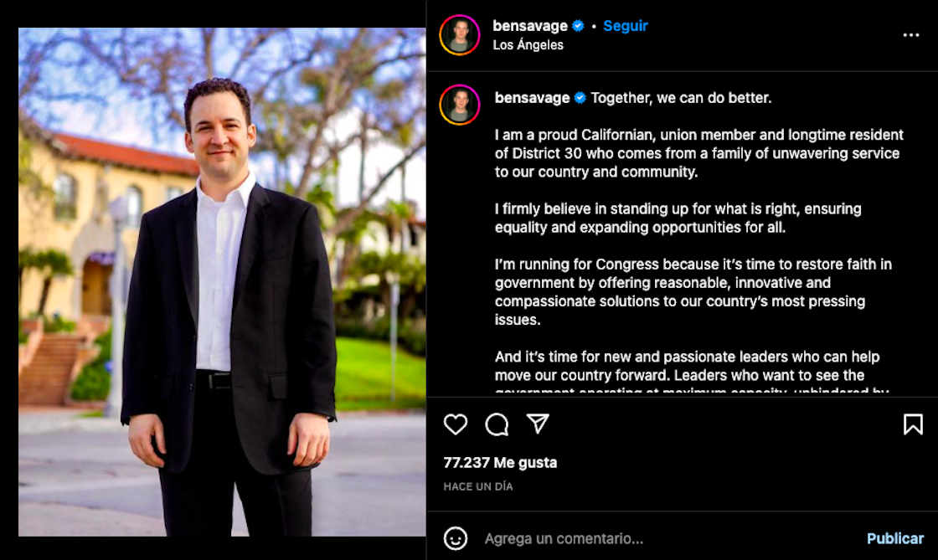
Task: Like the post with the heart icon
Action: pos(456,424)
